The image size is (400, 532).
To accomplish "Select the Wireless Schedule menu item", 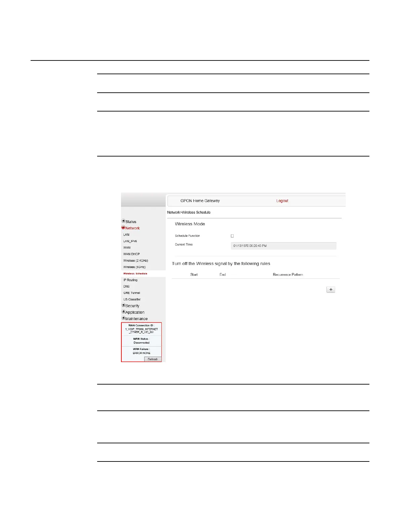I will pyautogui.click(x=135, y=273).
